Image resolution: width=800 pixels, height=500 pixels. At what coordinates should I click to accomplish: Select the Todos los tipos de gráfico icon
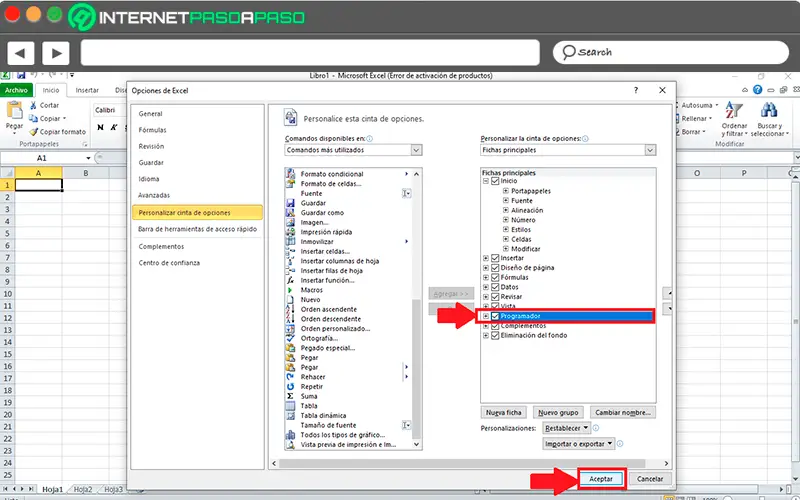point(290,435)
